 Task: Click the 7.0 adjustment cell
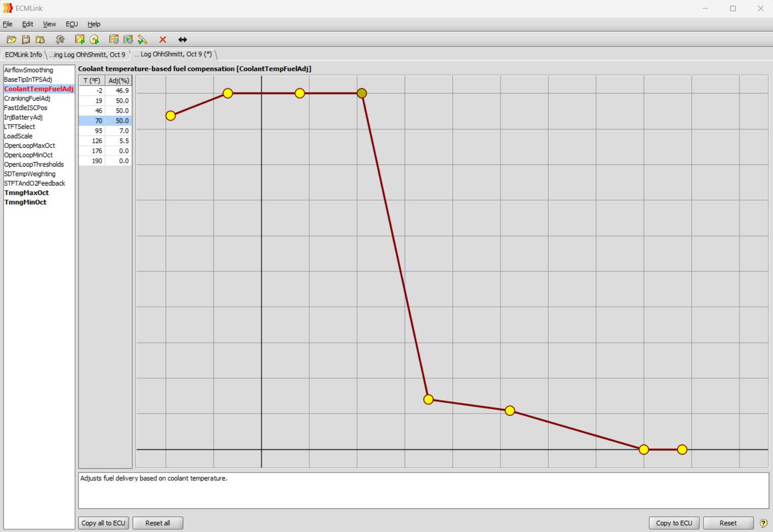tap(119, 131)
